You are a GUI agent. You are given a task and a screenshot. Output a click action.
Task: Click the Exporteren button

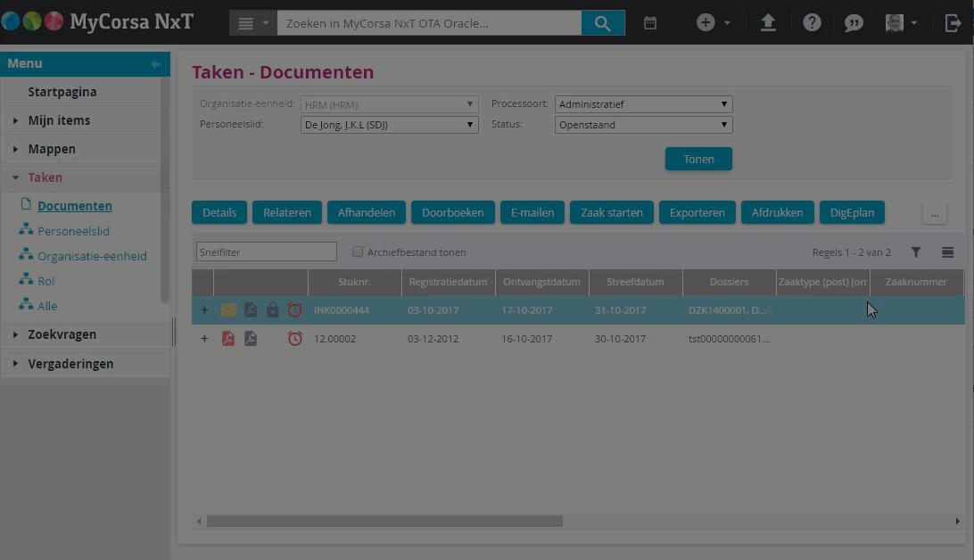pyautogui.click(x=697, y=212)
